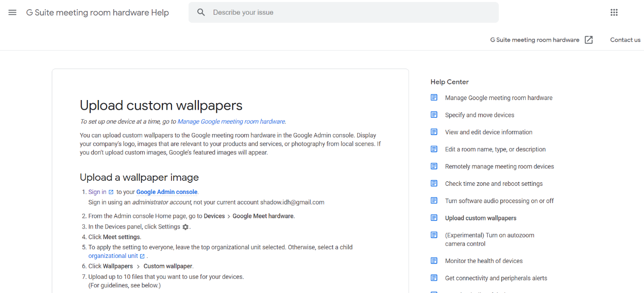Screen dimensions: 644x293
Task: Open Turn software audio processing on or off
Action: click(499, 201)
